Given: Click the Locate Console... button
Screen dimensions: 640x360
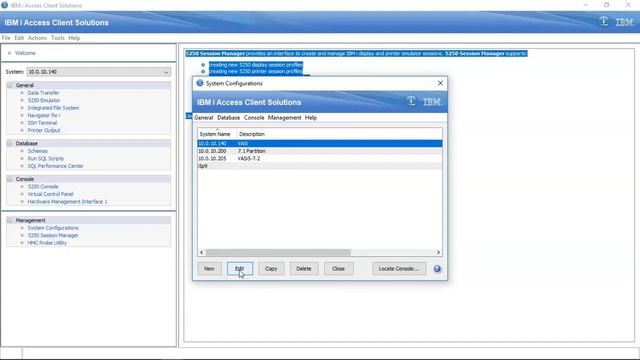Looking at the screenshot, I should (x=399, y=269).
